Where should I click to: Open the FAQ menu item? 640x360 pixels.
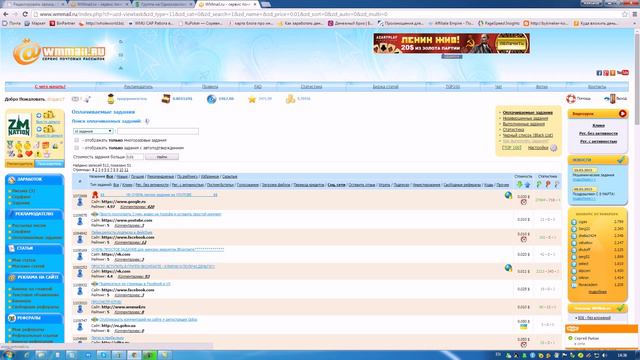(258, 87)
